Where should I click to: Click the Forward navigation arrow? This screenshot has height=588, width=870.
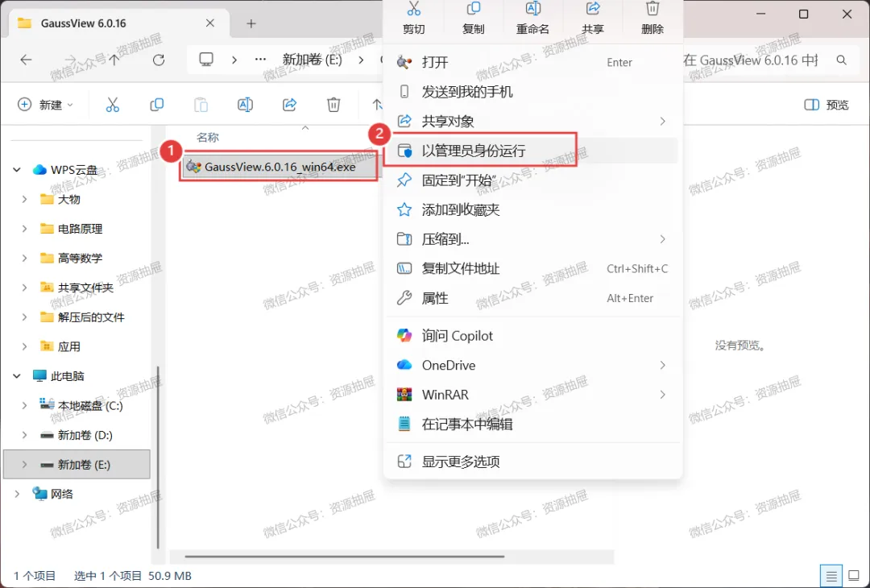(x=70, y=60)
